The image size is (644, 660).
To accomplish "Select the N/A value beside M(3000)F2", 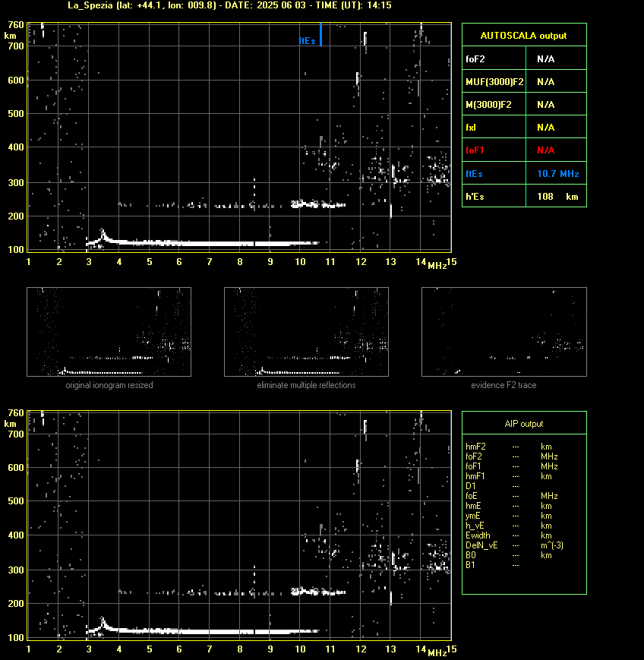I will point(545,104).
